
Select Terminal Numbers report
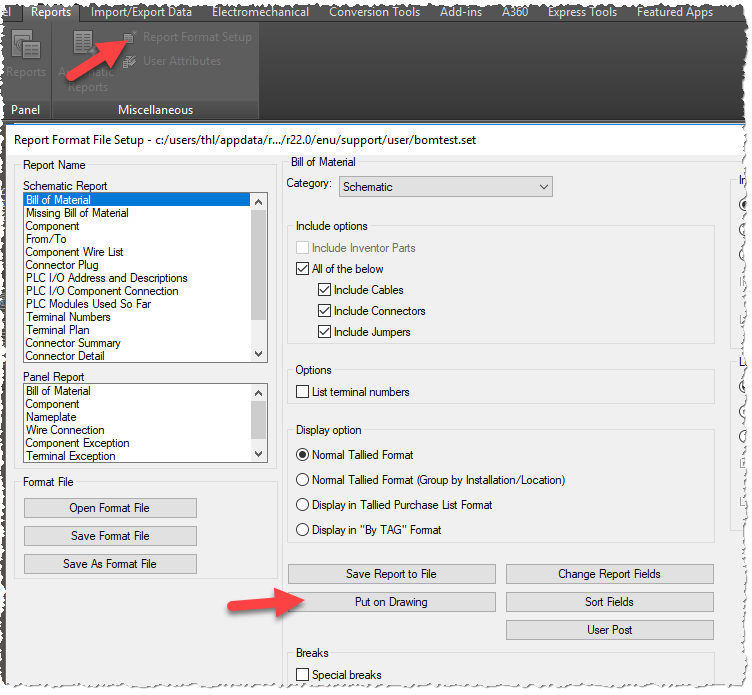[137, 317]
